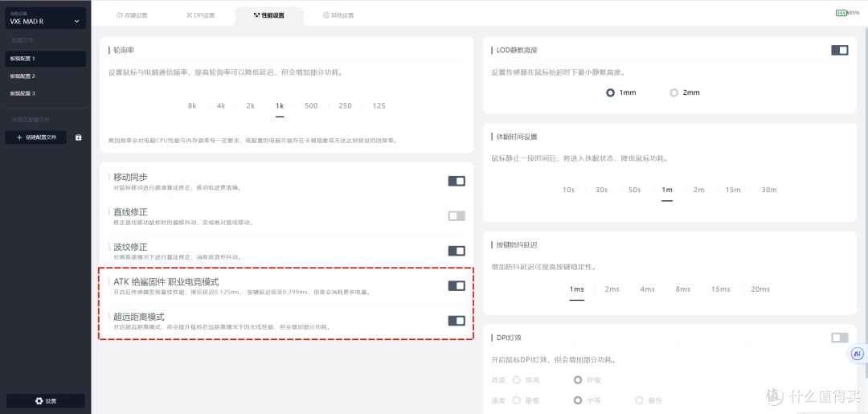868x414 pixels.
Task: Toggle the 波纹修正 switch
Action: (x=457, y=251)
